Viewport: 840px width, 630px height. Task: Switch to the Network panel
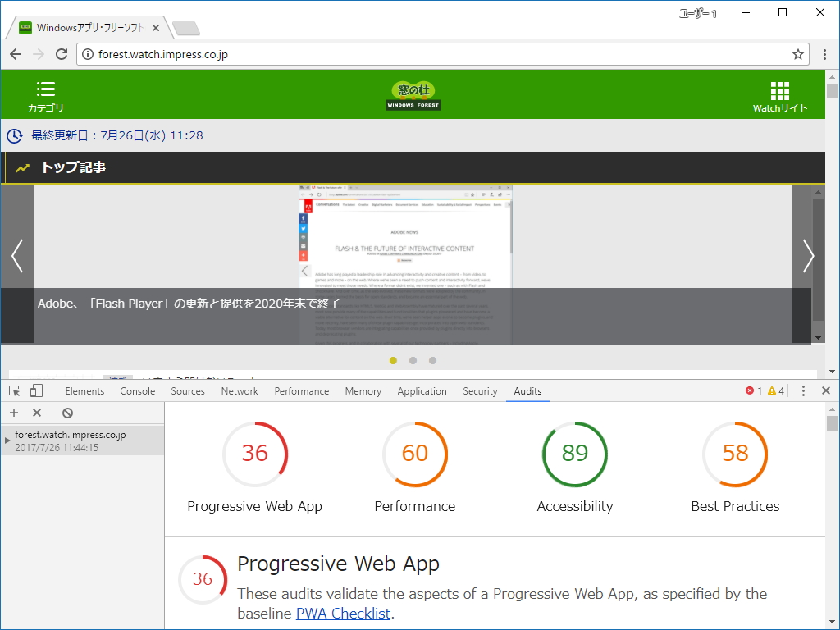click(x=239, y=391)
